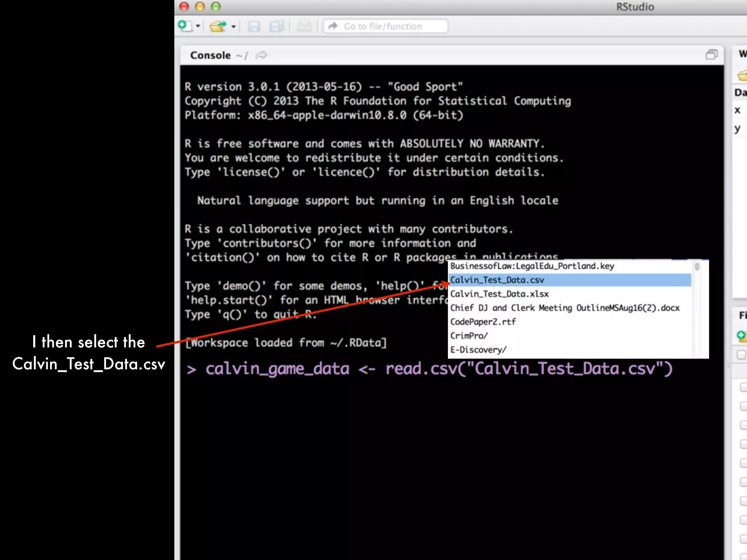The height and width of the screenshot is (560, 747).
Task: Click the print icon in toolbar
Action: [304, 26]
